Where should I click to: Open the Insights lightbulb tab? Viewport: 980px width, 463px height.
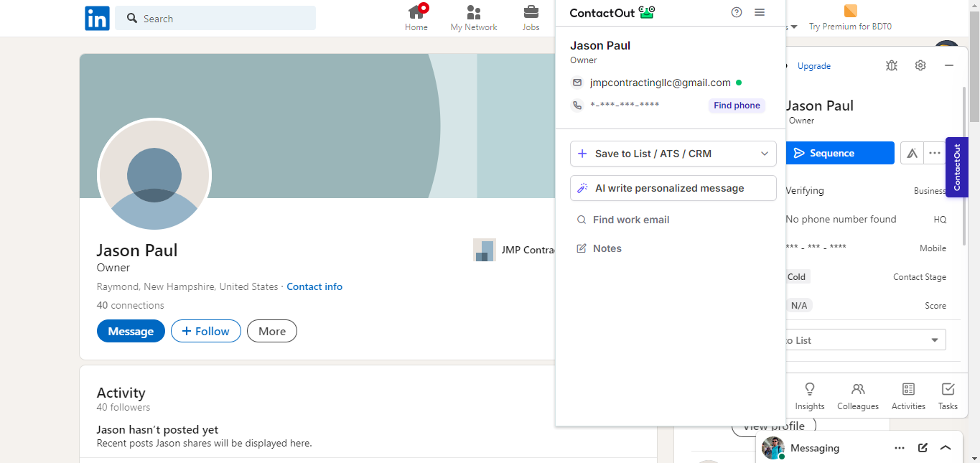click(x=810, y=396)
